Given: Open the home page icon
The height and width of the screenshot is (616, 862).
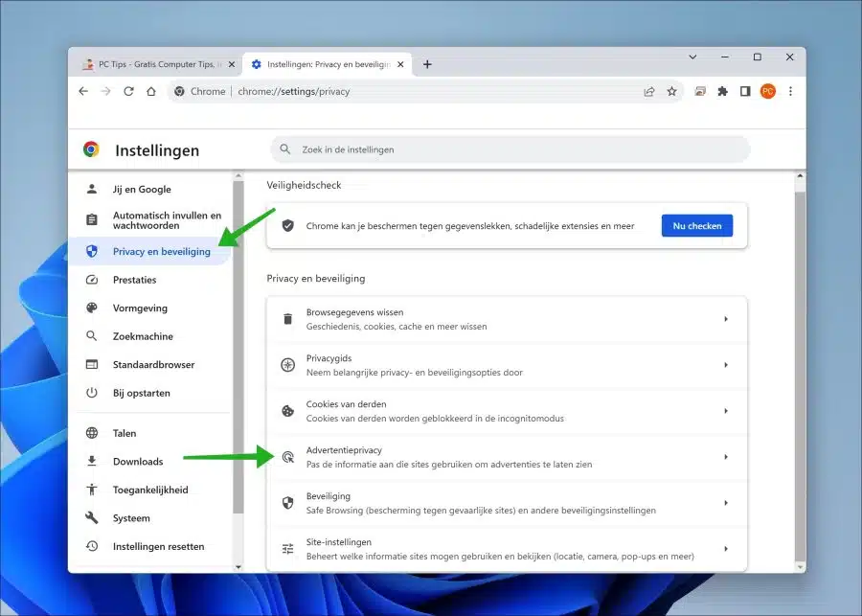Looking at the screenshot, I should [151, 91].
